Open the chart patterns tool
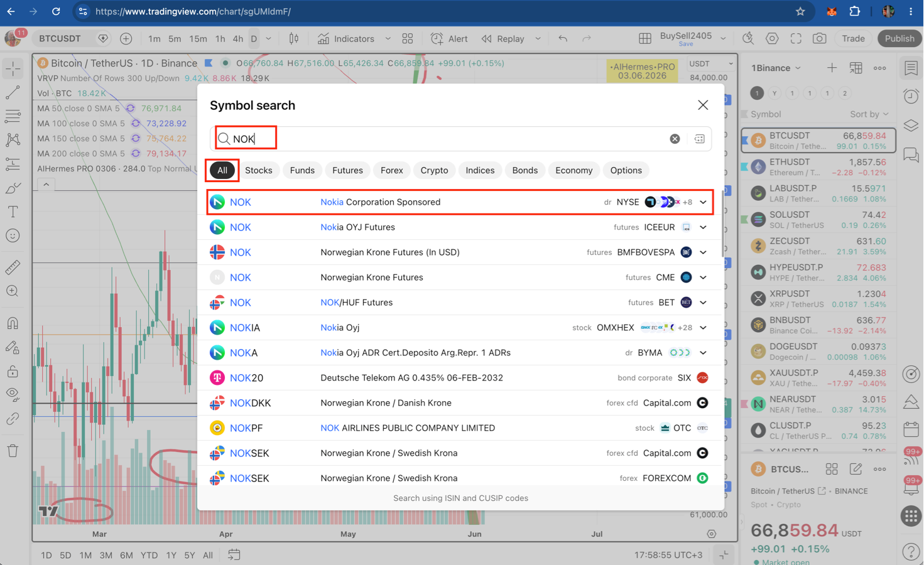Screen dimensions: 924x565 [x=13, y=140]
